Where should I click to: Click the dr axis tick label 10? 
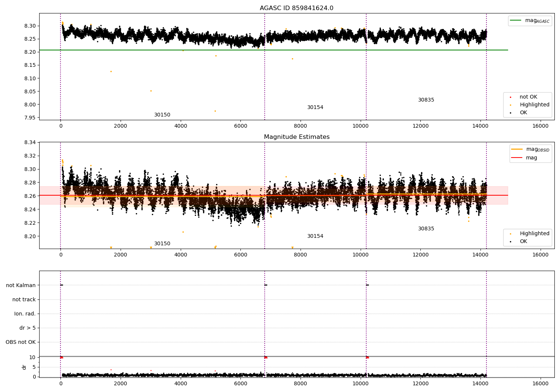(x=32, y=358)
